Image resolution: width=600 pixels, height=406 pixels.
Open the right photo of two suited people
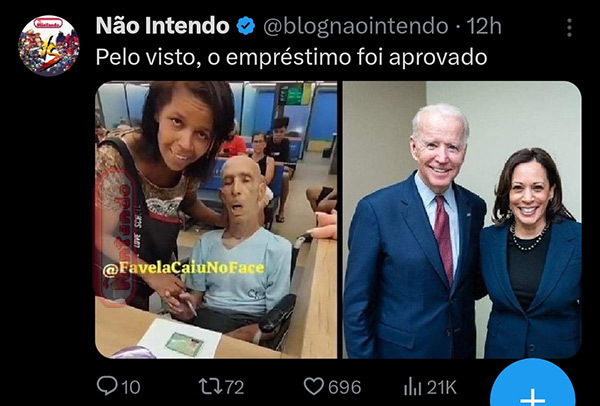click(x=462, y=220)
